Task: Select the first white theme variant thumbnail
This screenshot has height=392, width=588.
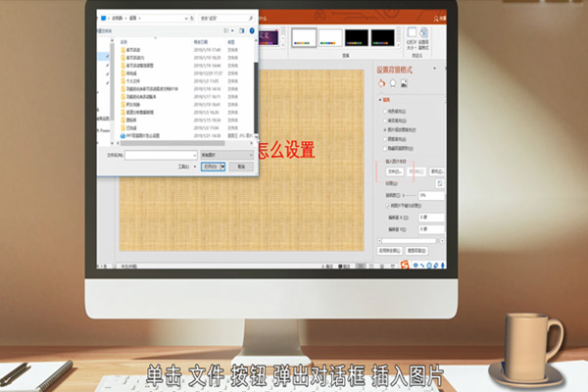Action: coord(304,37)
